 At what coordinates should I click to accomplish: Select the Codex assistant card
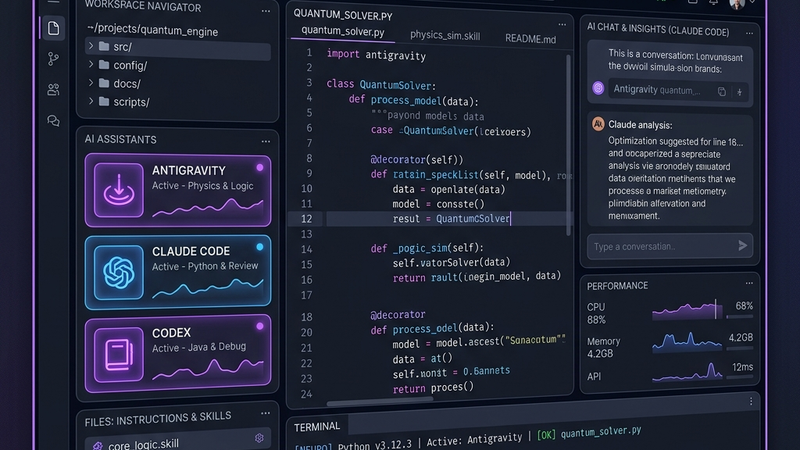pos(178,354)
